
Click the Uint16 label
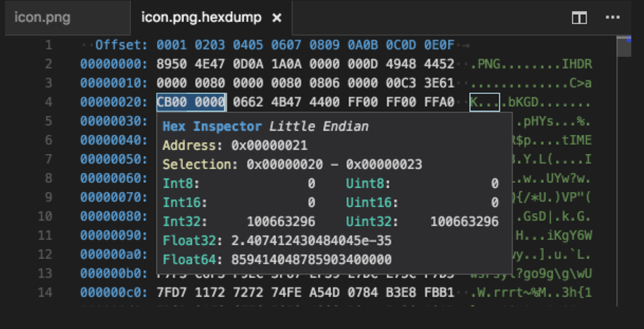372,203
